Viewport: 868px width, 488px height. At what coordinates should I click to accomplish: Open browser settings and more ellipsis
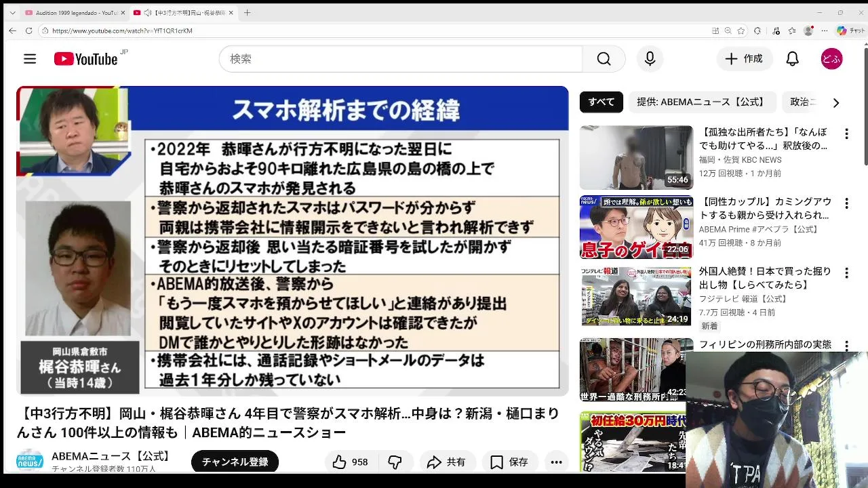click(x=825, y=30)
